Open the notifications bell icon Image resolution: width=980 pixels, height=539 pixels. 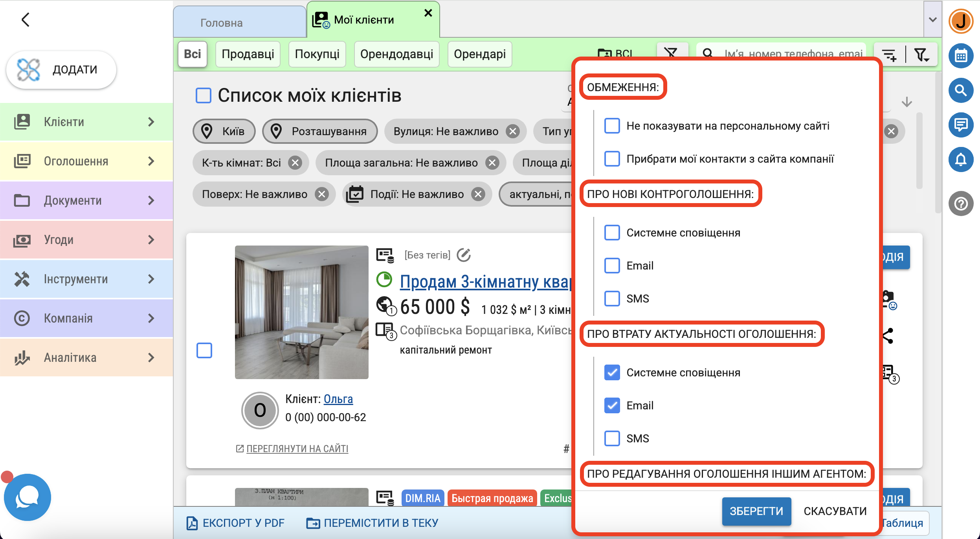pos(960,159)
